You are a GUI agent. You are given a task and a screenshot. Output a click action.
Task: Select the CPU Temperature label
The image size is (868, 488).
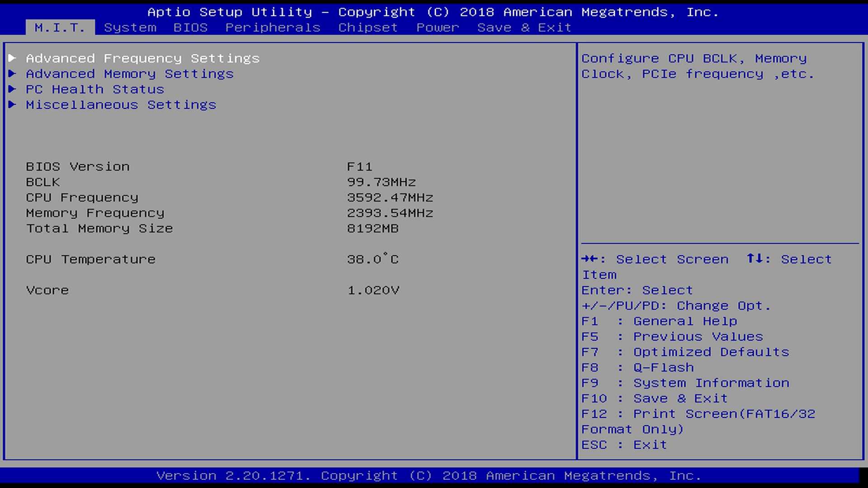pyautogui.click(x=91, y=259)
